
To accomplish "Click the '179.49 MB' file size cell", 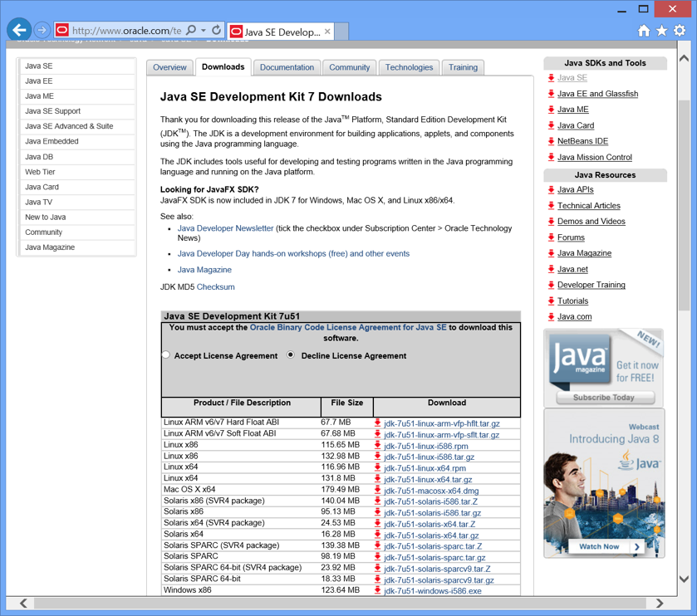I will pyautogui.click(x=340, y=490).
